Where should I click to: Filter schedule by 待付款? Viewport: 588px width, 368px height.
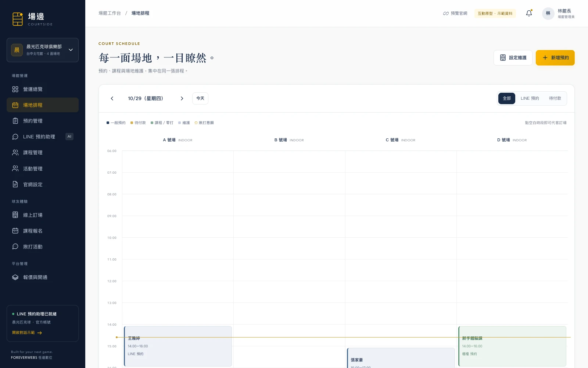tap(555, 98)
